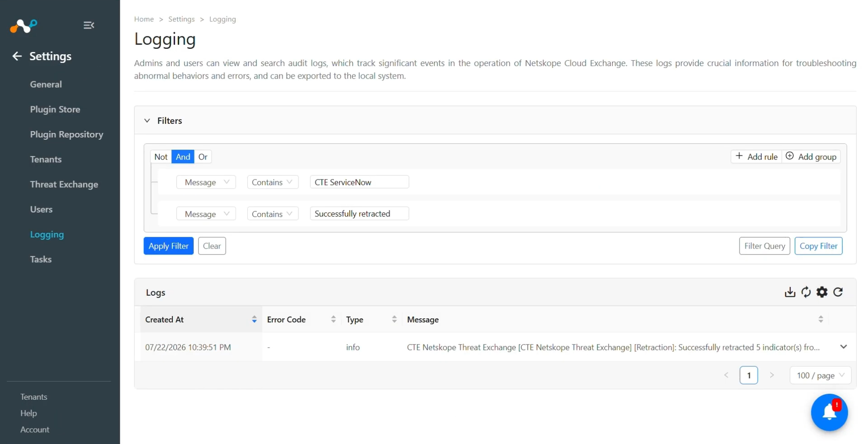Open Threat Exchange settings
The image size is (868, 444).
coord(64,184)
